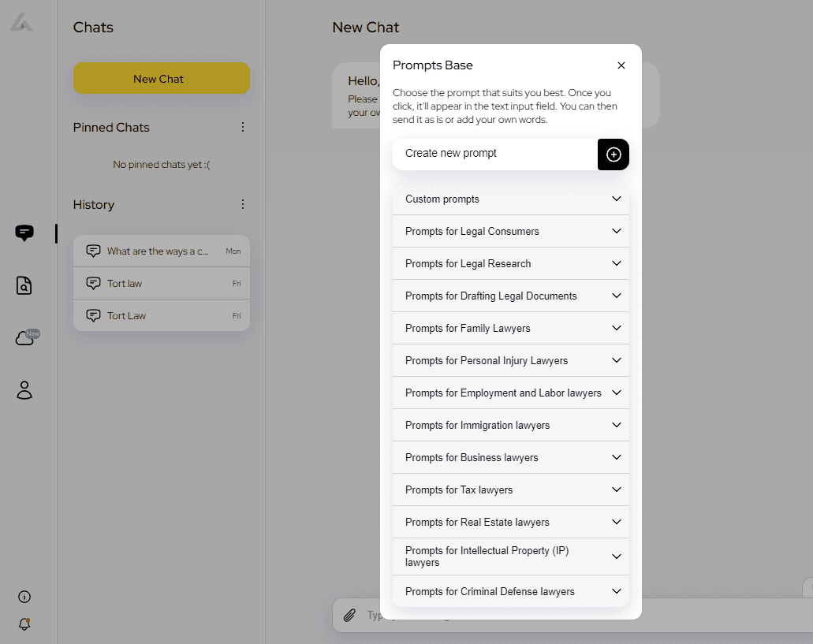Click the History heading
Image resolution: width=813 pixels, height=644 pixels.
pos(93,205)
